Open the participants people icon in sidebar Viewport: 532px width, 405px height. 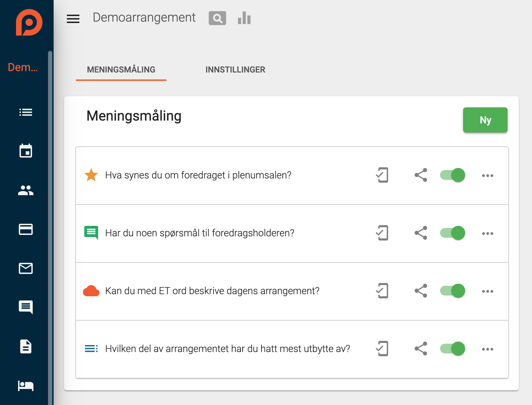[26, 190]
